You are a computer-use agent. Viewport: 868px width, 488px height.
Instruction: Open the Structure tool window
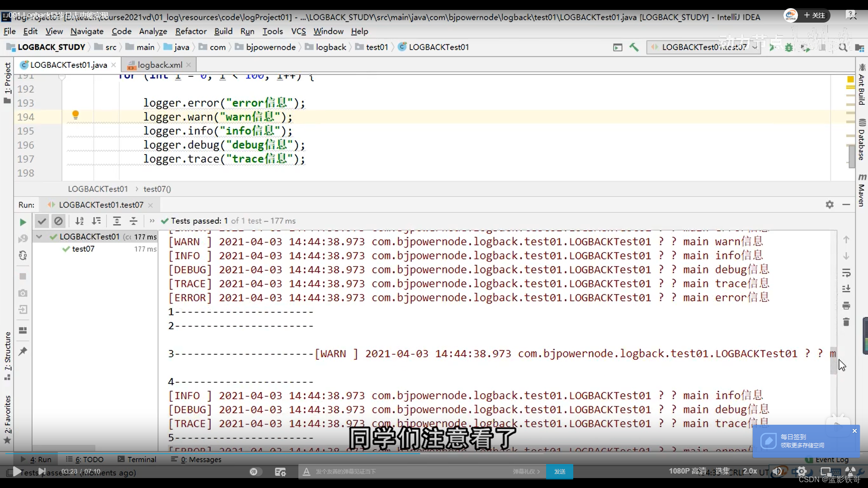point(8,355)
